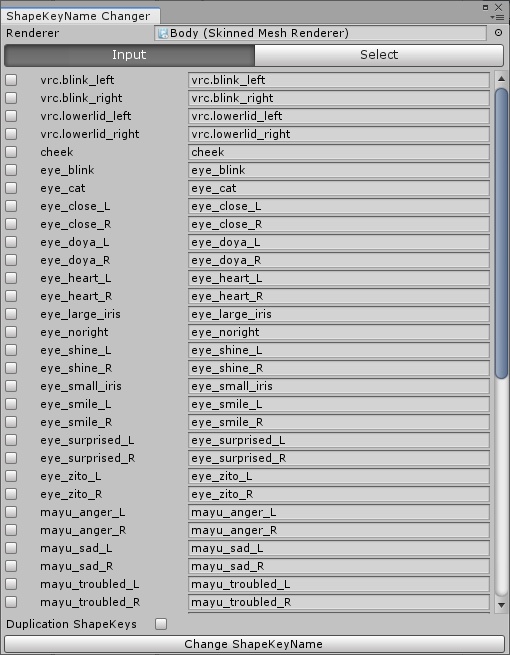Edit the eye_large_iris name field
510x655 pixels.
pyautogui.click(x=339, y=314)
